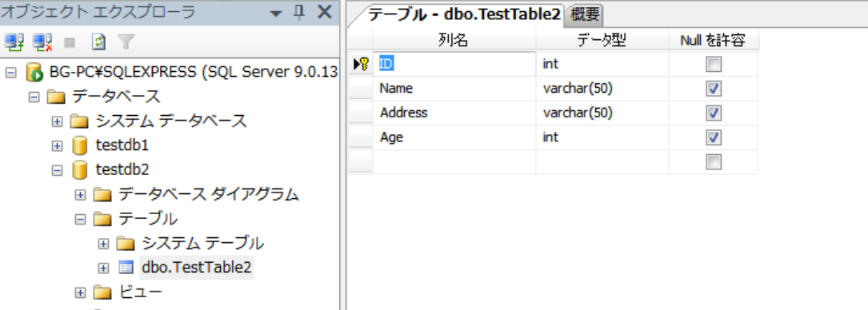Click the ID column name cell
The width and height of the screenshot is (868, 310).
pos(454,64)
